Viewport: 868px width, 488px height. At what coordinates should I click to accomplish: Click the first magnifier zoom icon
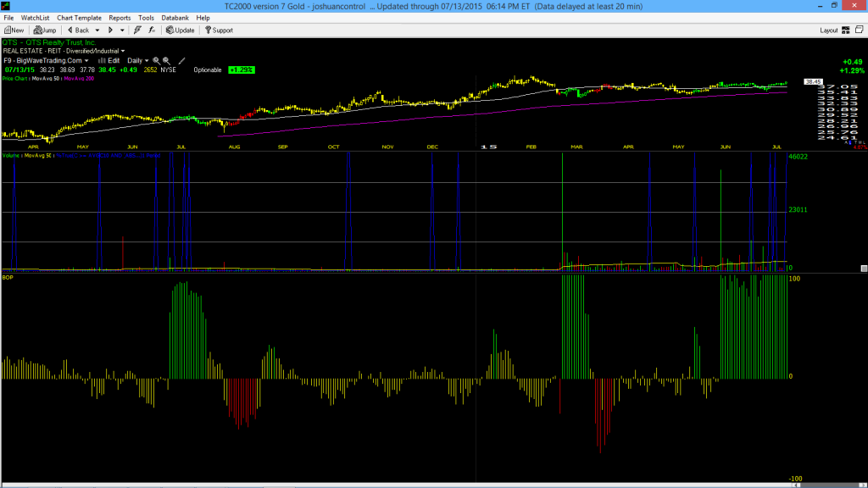click(x=156, y=61)
